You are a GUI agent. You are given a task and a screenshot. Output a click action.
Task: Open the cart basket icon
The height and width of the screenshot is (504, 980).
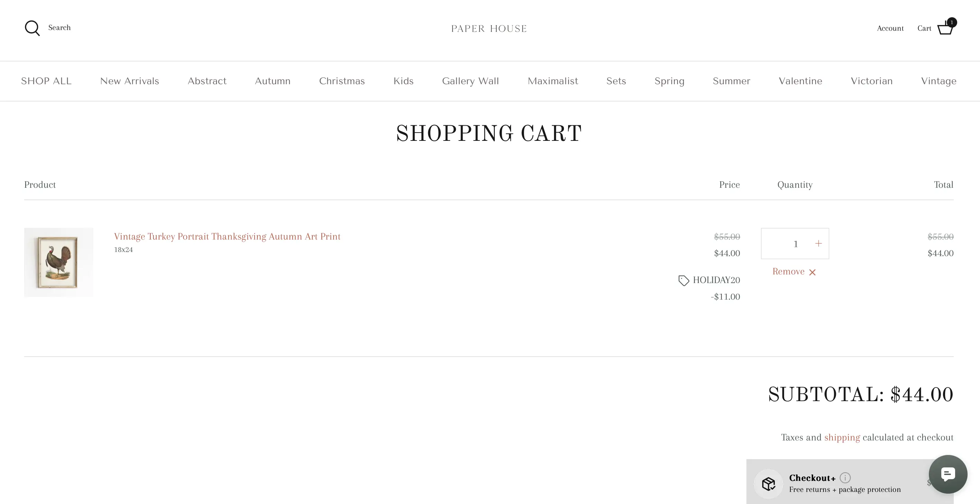pos(945,28)
